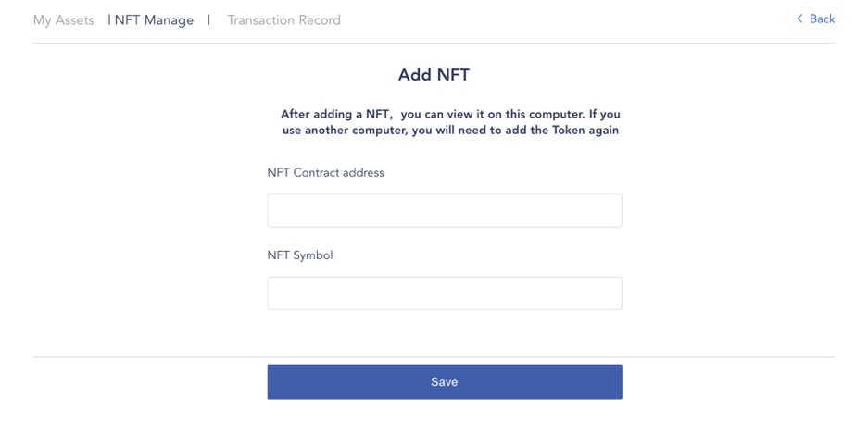The width and height of the screenshot is (868, 423).
Task: Click the separator bar before NFT Manage
Action: tap(109, 20)
